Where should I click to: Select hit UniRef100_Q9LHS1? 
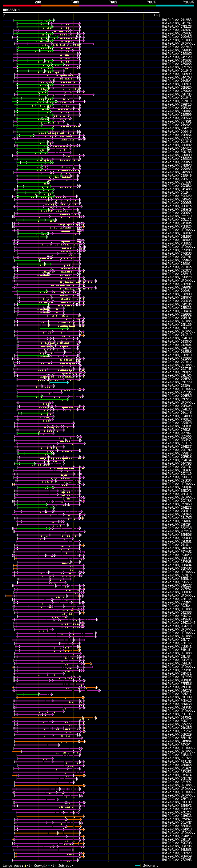(177, 426)
